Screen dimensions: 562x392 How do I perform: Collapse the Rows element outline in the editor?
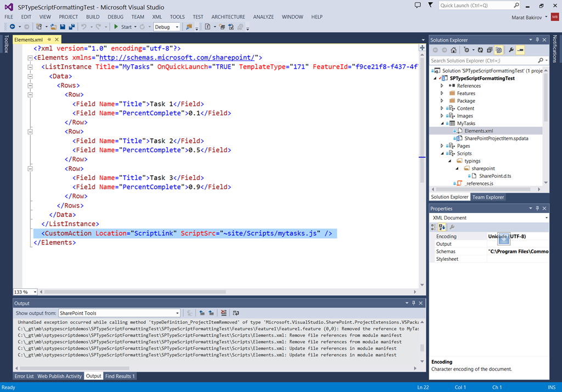(x=31, y=86)
